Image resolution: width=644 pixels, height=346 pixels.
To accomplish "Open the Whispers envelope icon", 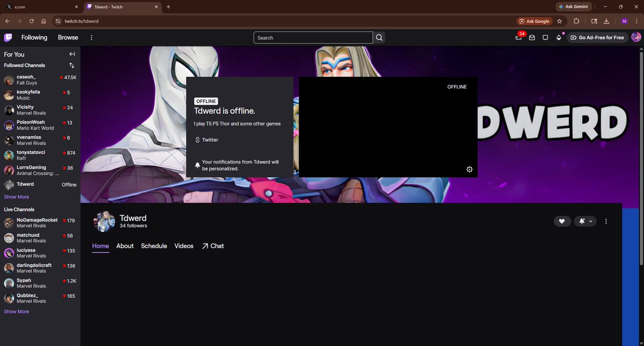I will 532,38.
